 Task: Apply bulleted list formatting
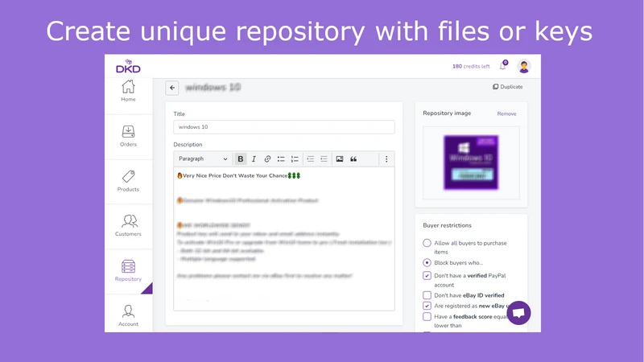coord(281,158)
